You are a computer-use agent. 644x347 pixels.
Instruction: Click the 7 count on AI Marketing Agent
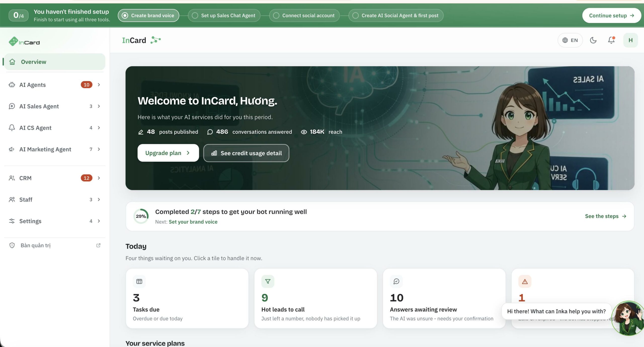pos(91,149)
